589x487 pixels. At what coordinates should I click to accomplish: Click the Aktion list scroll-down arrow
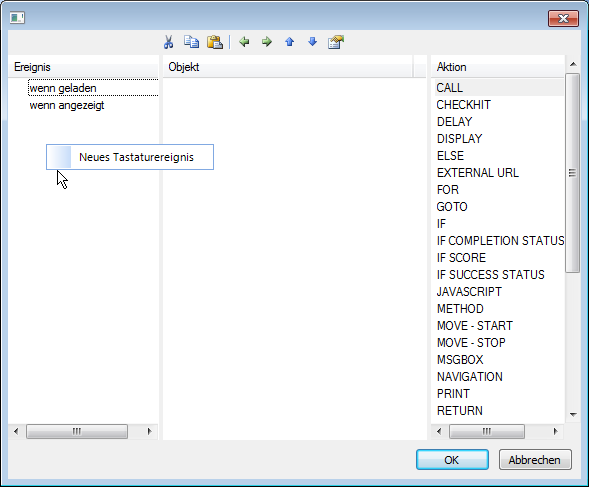573,415
